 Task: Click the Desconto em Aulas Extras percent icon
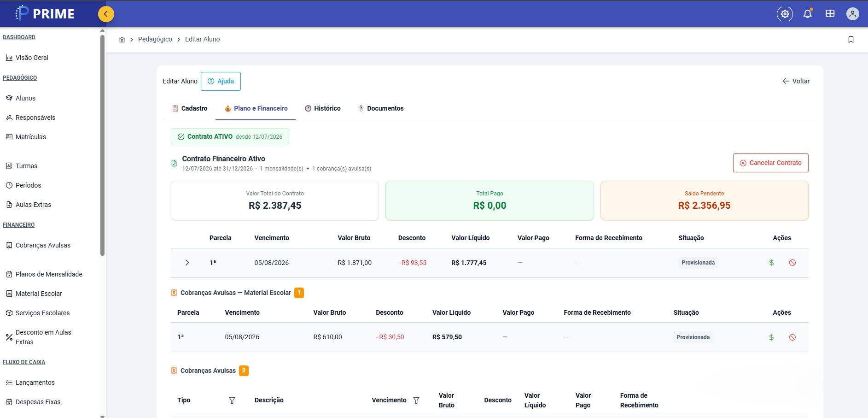click(x=9, y=337)
